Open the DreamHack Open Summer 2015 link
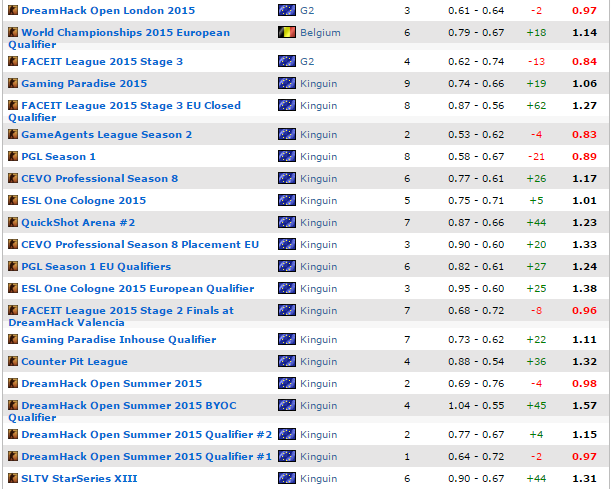Viewport: 611px width, 489px height. (x=111, y=383)
